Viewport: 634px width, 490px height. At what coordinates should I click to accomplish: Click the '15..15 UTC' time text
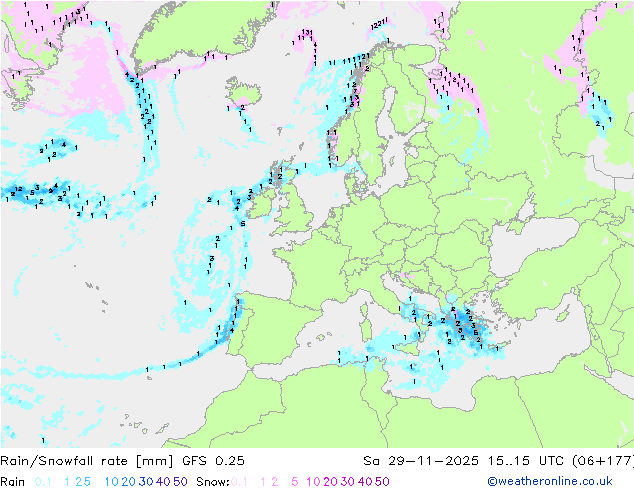[525, 461]
